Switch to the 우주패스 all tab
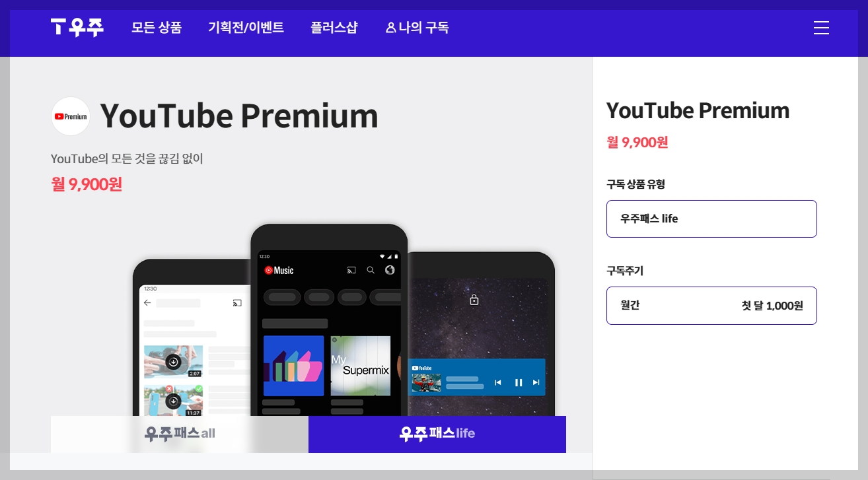 [x=180, y=434]
